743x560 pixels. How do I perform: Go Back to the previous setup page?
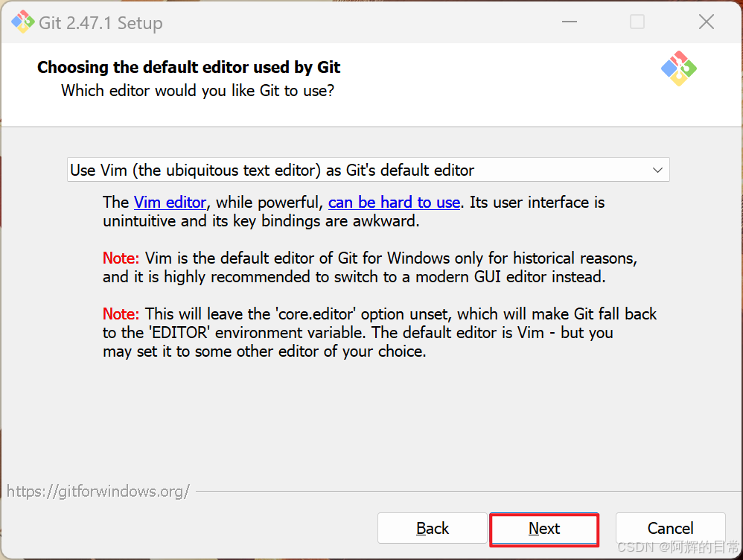click(x=432, y=528)
